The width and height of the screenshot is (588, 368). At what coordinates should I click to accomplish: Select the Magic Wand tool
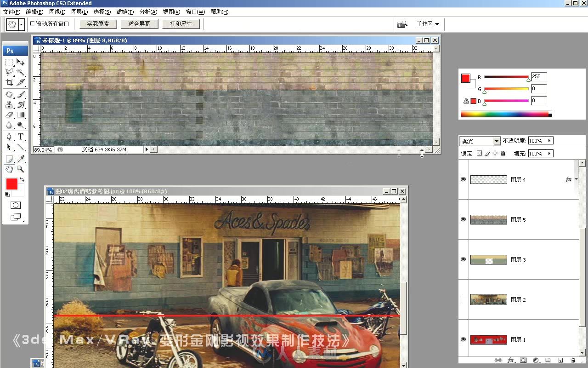coord(21,72)
